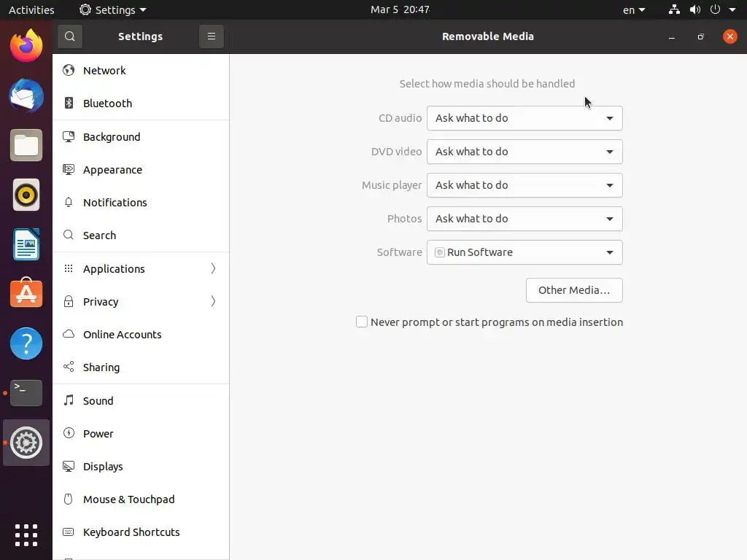Click the Sharing icon in sidebar

(x=69, y=367)
